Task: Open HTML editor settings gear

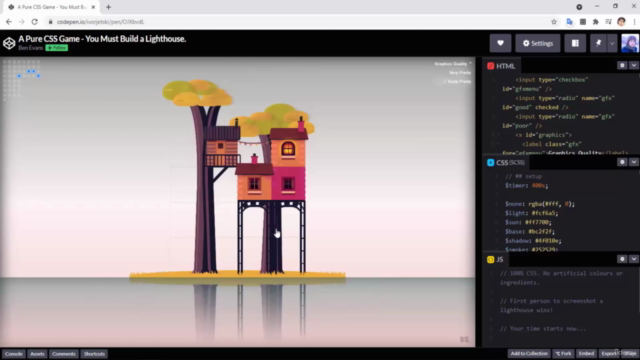Action: [622, 65]
